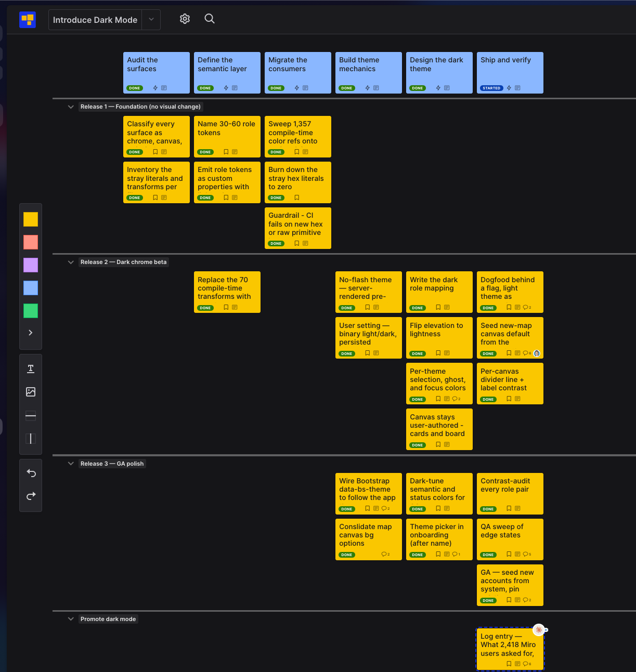Click bookmark on 'Burn down the stray hex literals' card
Screen dimensions: 636x672
click(x=297, y=197)
